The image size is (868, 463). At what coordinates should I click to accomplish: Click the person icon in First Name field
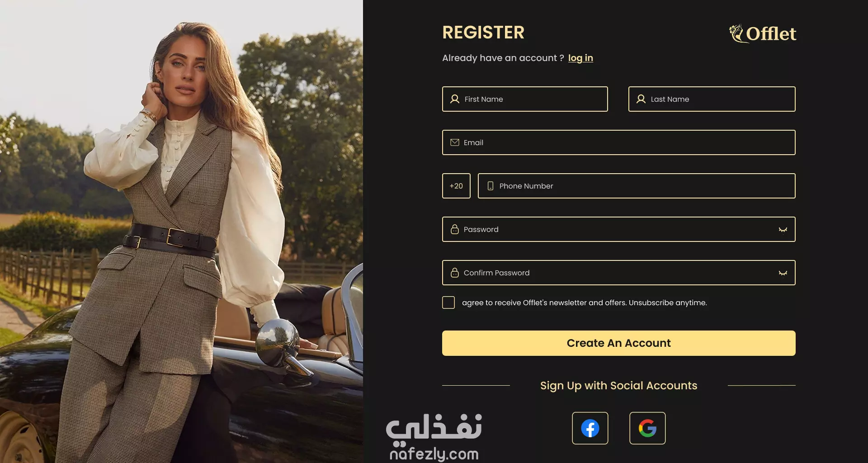pyautogui.click(x=455, y=99)
